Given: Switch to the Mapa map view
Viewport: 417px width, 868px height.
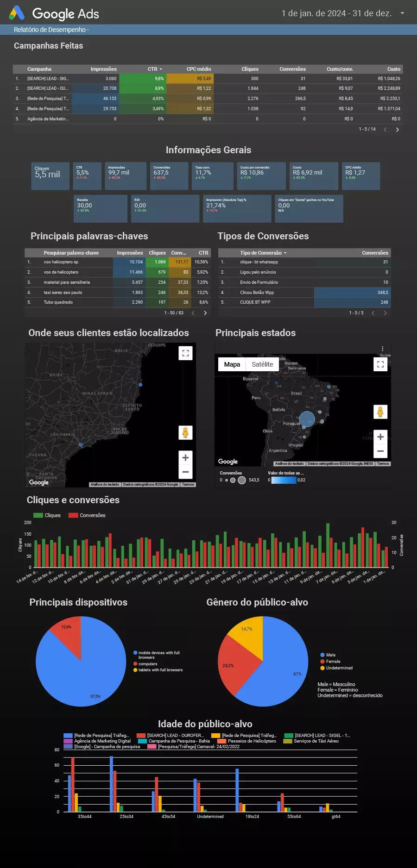Looking at the screenshot, I should (x=232, y=364).
